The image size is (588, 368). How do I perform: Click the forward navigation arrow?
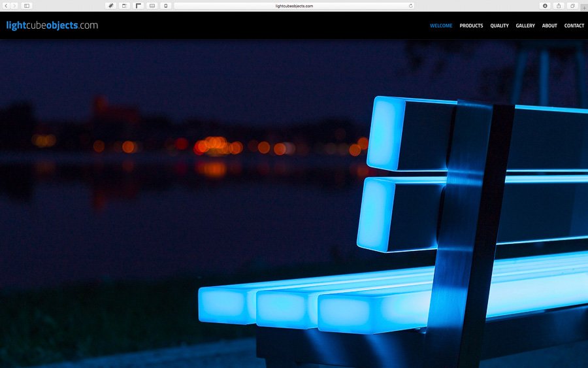[x=14, y=6]
